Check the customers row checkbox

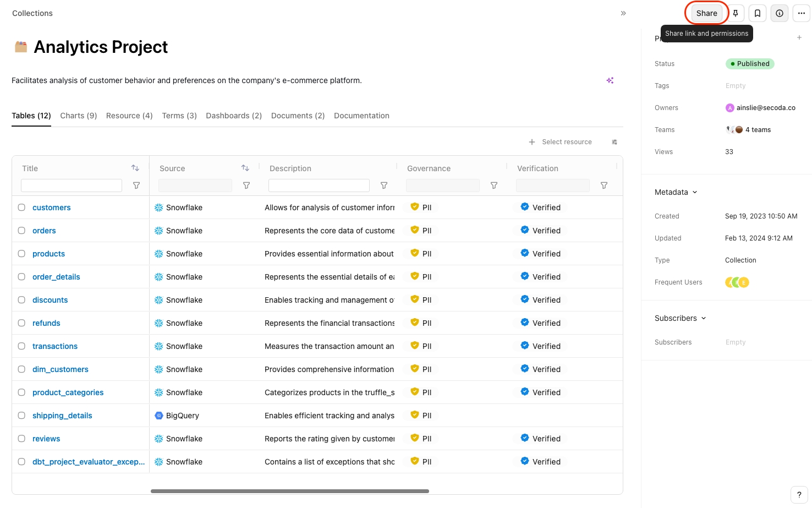(21, 207)
